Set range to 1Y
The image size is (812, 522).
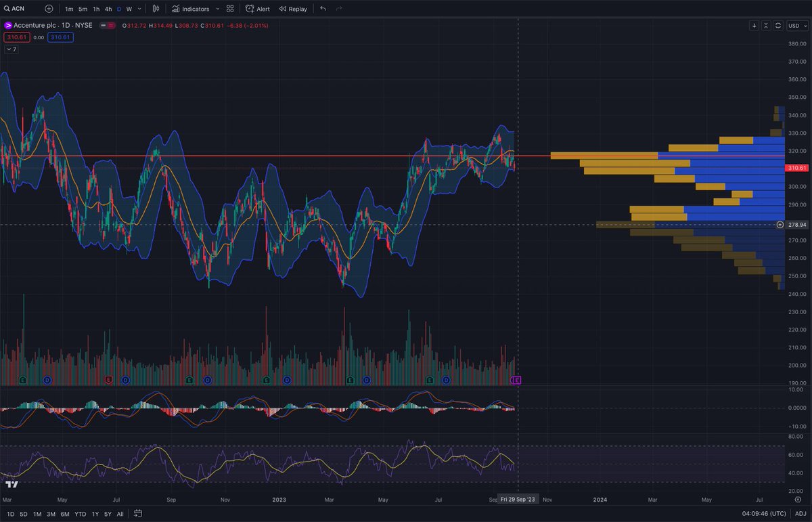95,513
